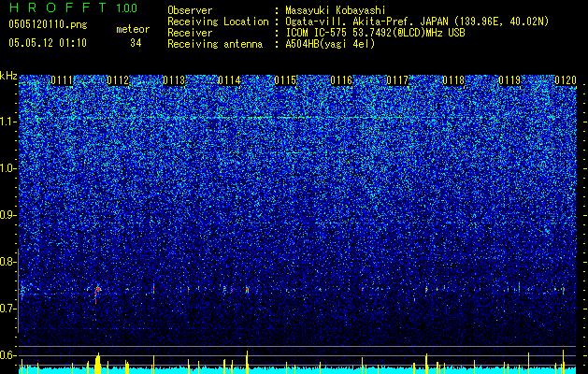Click the ICOM IC-575 receiver description
This screenshot has height=374, width=588.
click(375, 33)
